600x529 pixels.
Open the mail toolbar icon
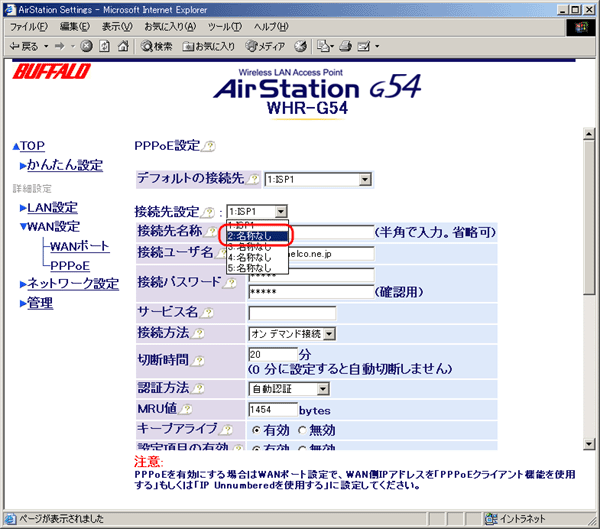coord(323,46)
